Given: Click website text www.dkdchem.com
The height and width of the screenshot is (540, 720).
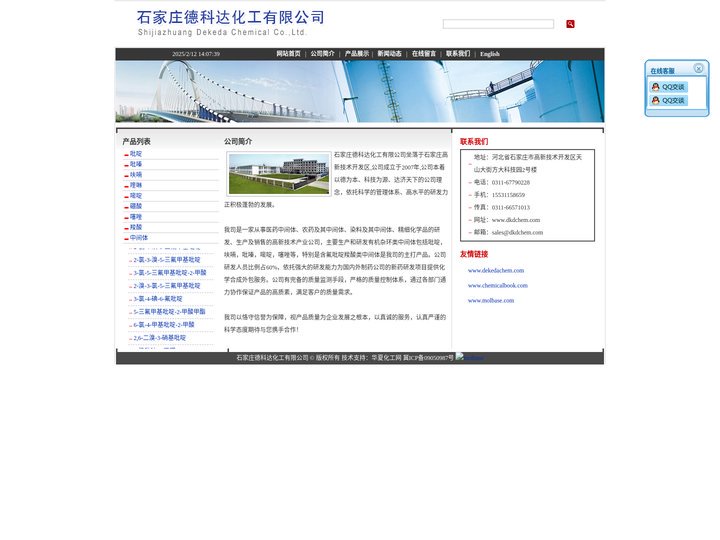Looking at the screenshot, I should click(x=516, y=220).
